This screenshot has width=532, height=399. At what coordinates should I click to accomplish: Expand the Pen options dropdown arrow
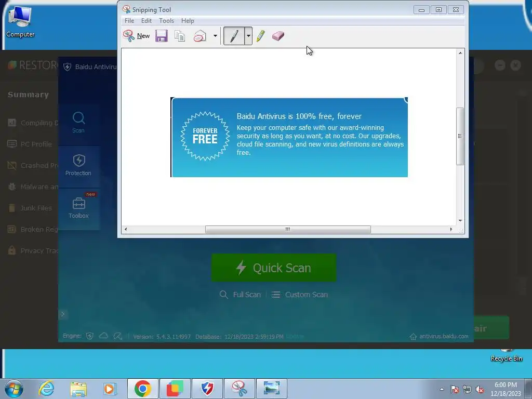click(x=248, y=36)
